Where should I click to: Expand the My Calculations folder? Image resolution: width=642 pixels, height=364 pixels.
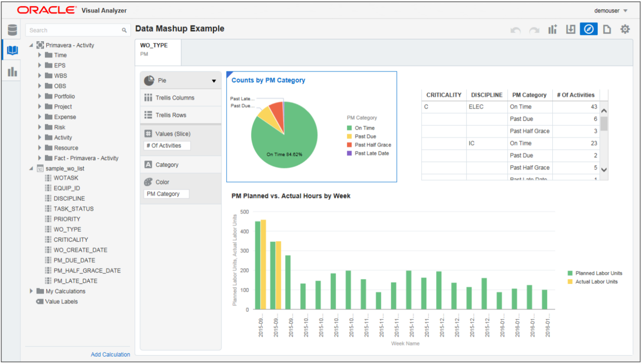click(x=31, y=291)
